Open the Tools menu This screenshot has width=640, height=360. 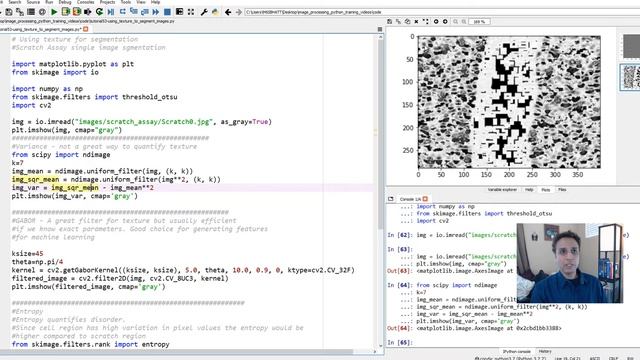[x=126, y=2]
